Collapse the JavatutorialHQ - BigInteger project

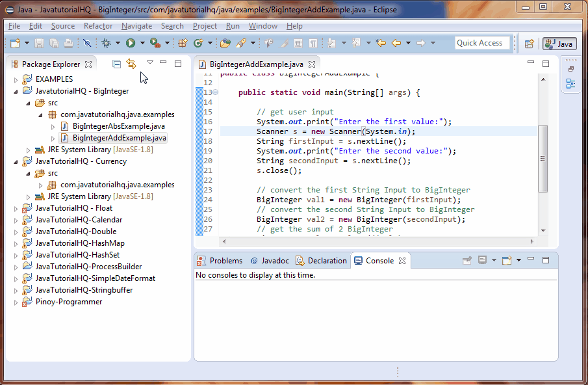16,92
